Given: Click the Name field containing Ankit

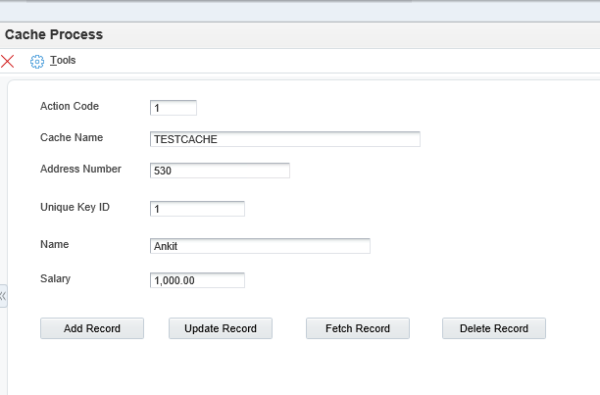Looking at the screenshot, I should click(260, 246).
